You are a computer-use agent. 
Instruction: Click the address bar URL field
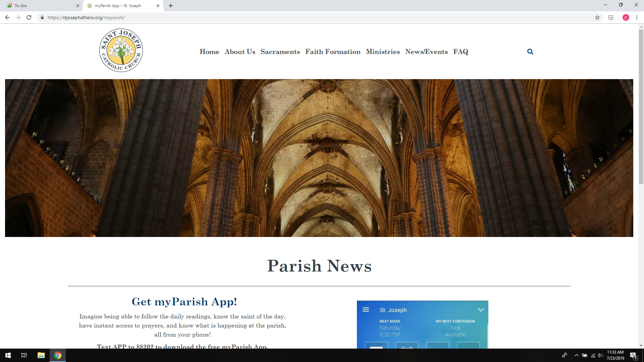tap(302, 17)
